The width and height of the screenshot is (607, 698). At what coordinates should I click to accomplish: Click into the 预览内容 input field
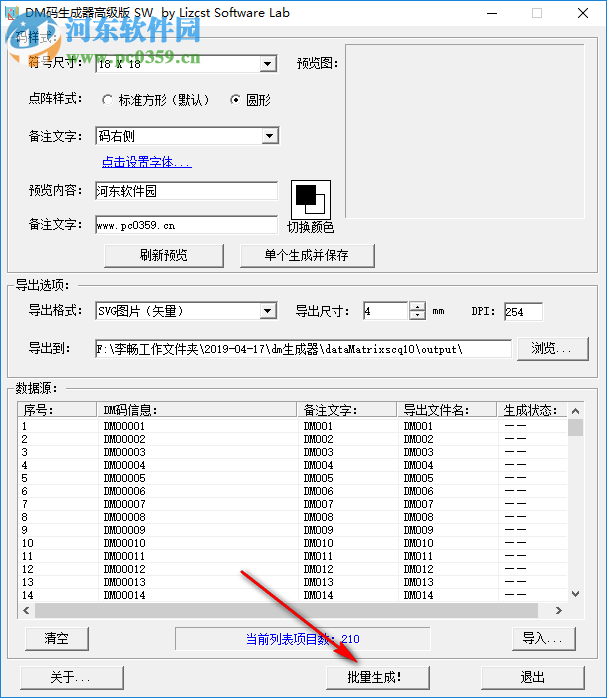pos(186,191)
